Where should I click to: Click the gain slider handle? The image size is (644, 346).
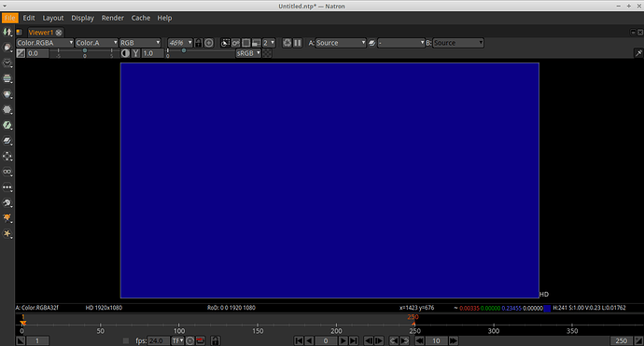[85, 51]
